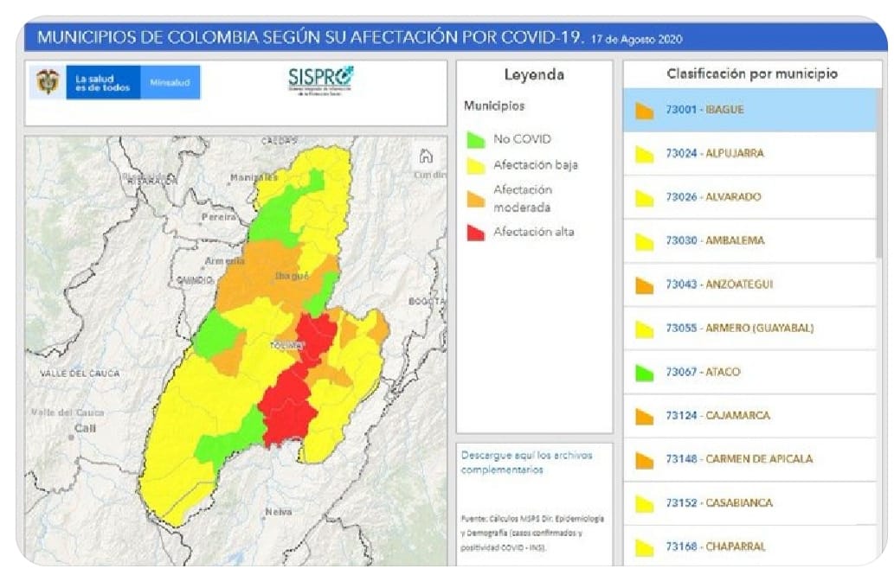Click the 'Afectación moderada' orange swatch
Image resolution: width=894 pixels, height=588 pixels.
(x=475, y=196)
